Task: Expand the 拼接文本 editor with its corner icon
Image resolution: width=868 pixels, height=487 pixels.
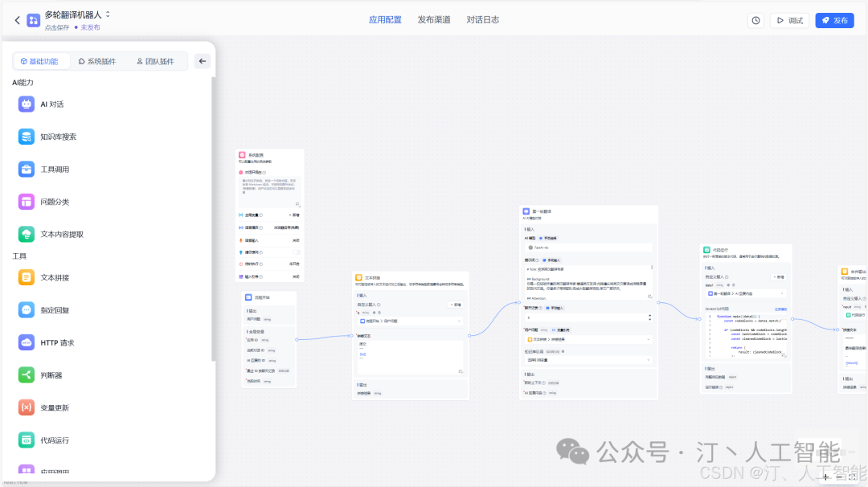Action: [x=461, y=371]
